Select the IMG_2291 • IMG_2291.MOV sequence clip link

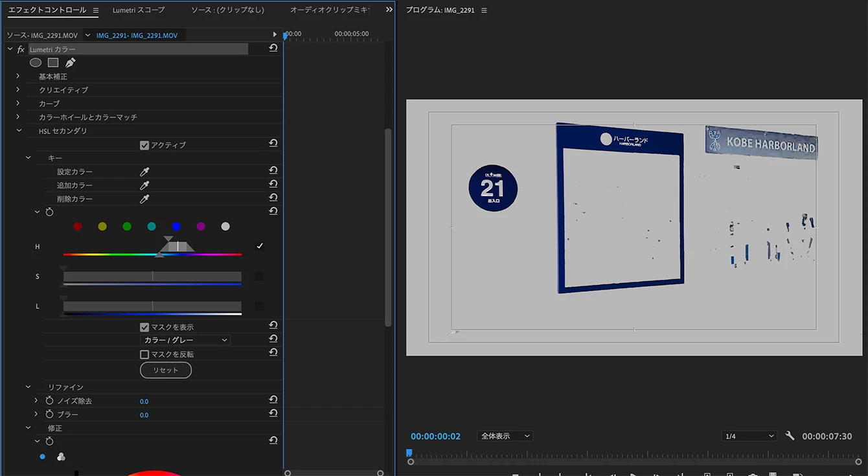[x=137, y=35]
